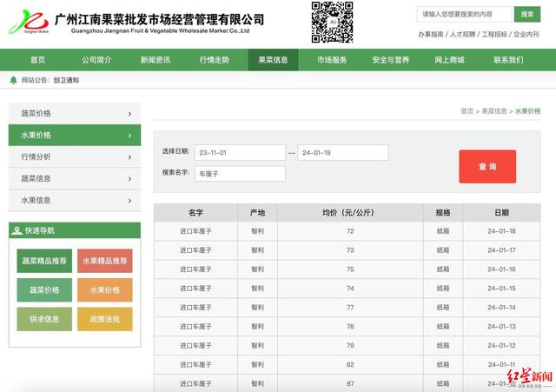This screenshot has height=392, width=556.
Task: Click the 创卫通知 announcement link
Action: (x=66, y=80)
